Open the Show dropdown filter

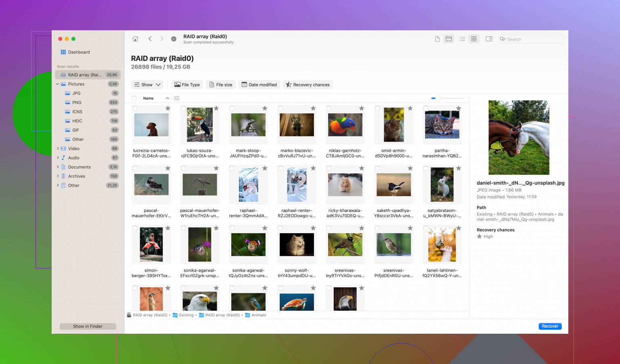pyautogui.click(x=147, y=85)
